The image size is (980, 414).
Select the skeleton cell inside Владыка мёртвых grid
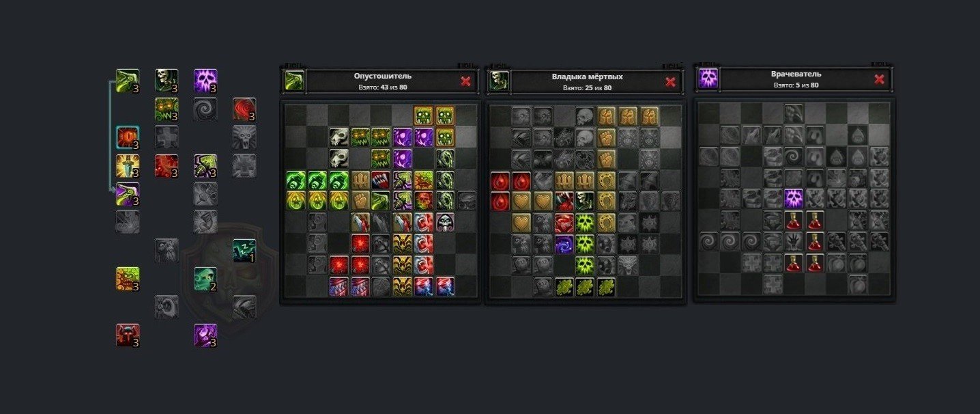point(584,200)
